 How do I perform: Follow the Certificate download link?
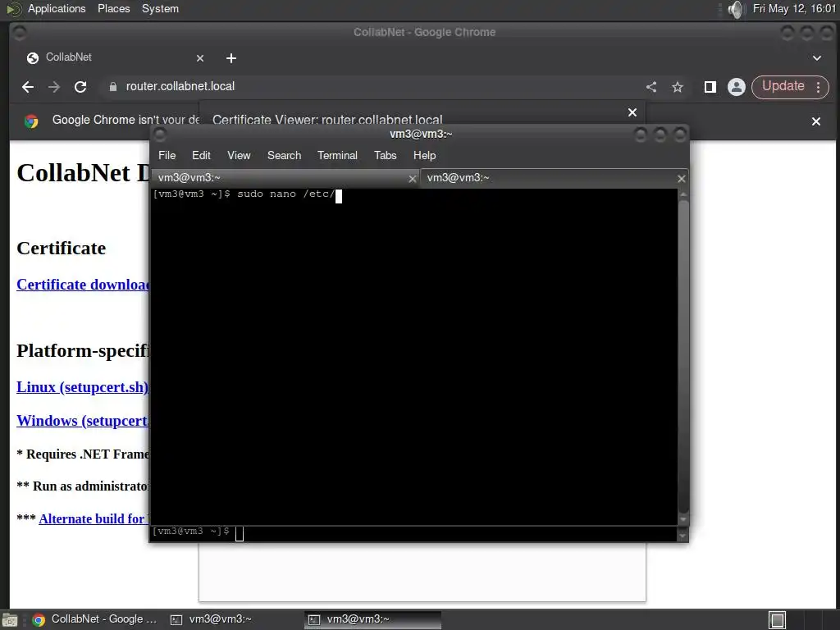click(83, 285)
